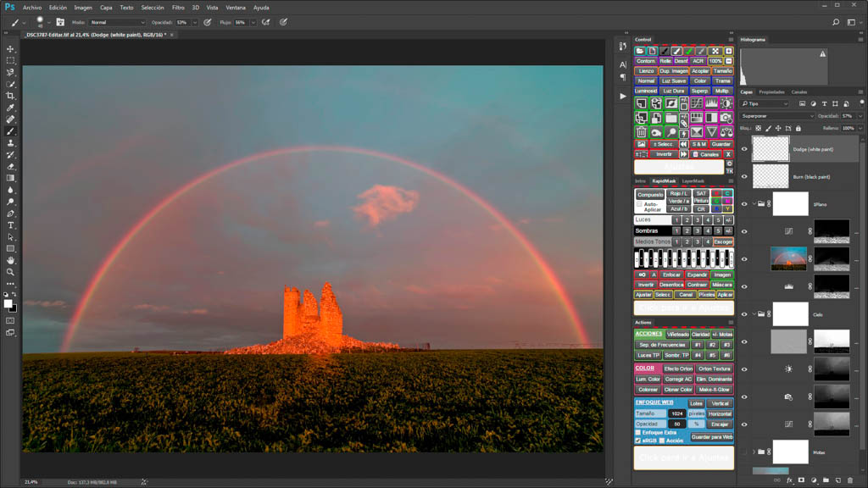Click the delete layer trash icon
Viewport: 868px width, 488px height.
(x=850, y=480)
